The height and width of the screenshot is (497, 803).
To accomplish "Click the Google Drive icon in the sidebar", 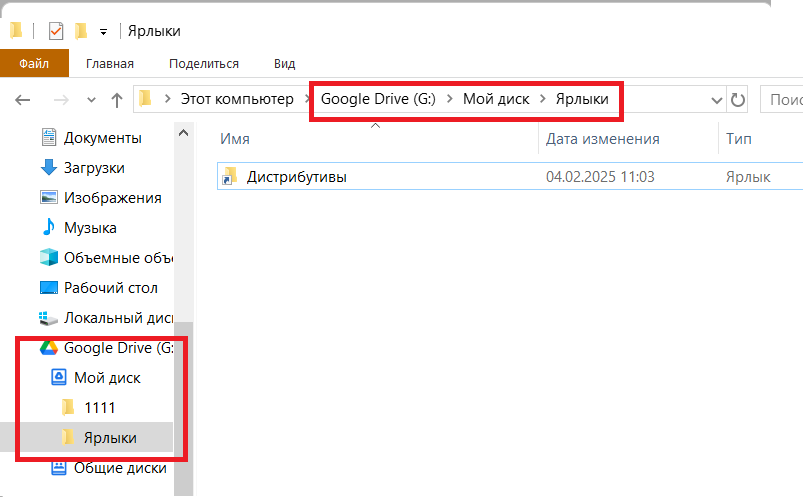I will tap(49, 348).
